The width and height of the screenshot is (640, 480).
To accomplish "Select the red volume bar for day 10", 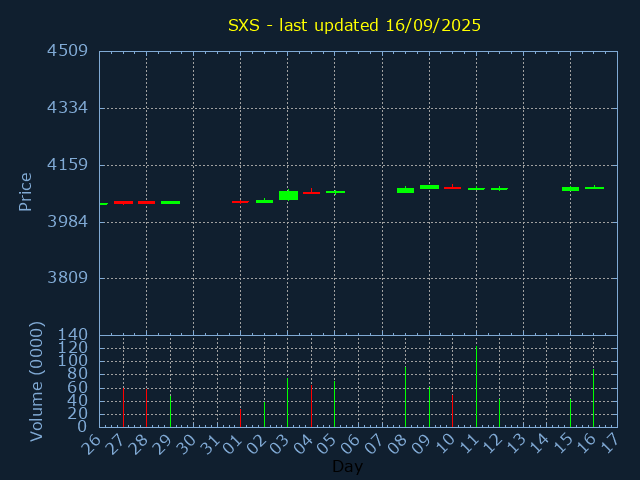I will click(x=452, y=411).
